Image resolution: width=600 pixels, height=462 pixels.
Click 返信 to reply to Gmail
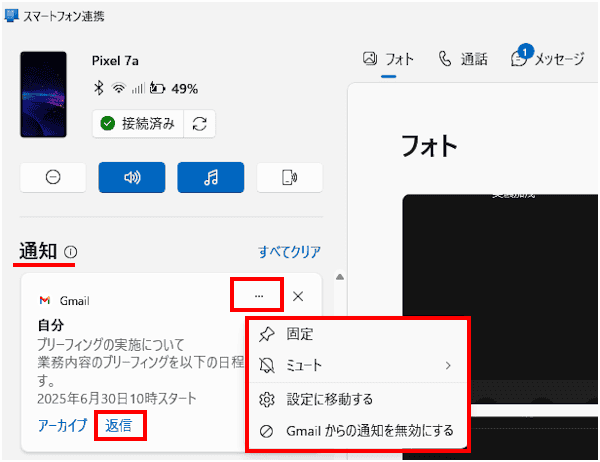coord(119,425)
